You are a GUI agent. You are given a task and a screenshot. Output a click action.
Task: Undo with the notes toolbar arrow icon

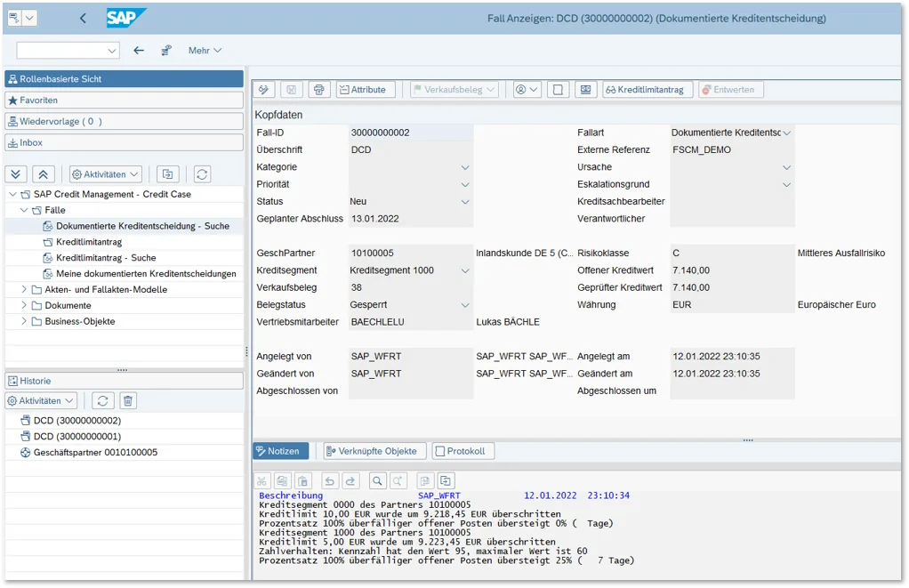330,480
